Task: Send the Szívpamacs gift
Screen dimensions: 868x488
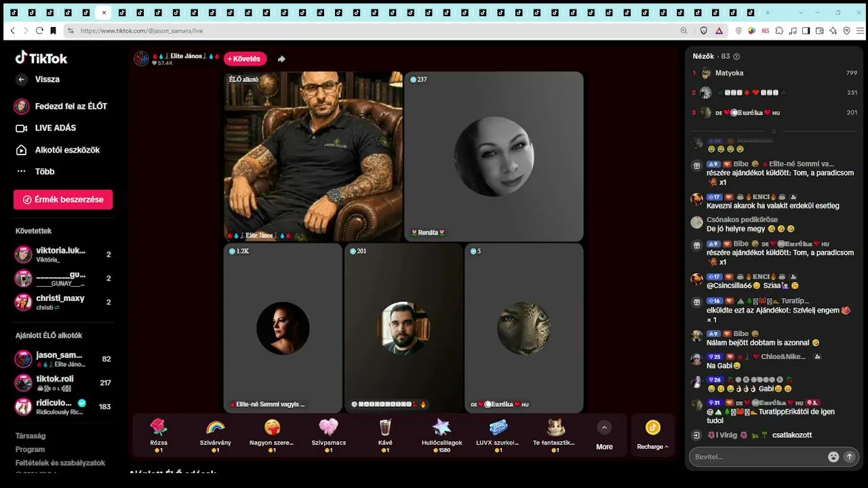Action: point(328,434)
